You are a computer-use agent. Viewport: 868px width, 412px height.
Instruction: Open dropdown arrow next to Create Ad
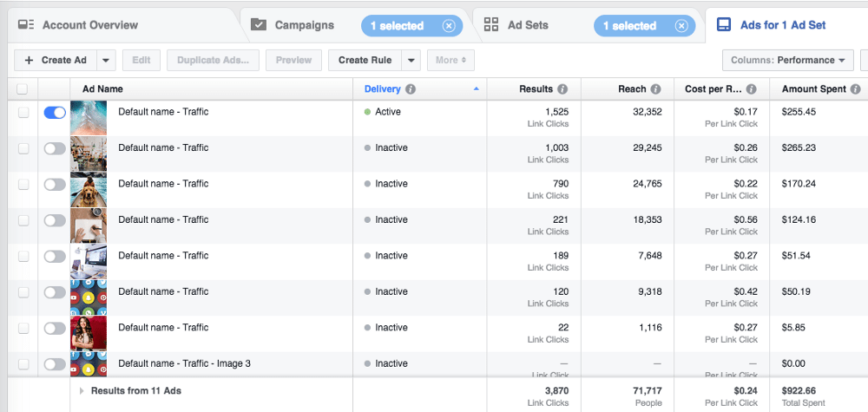tap(106, 61)
